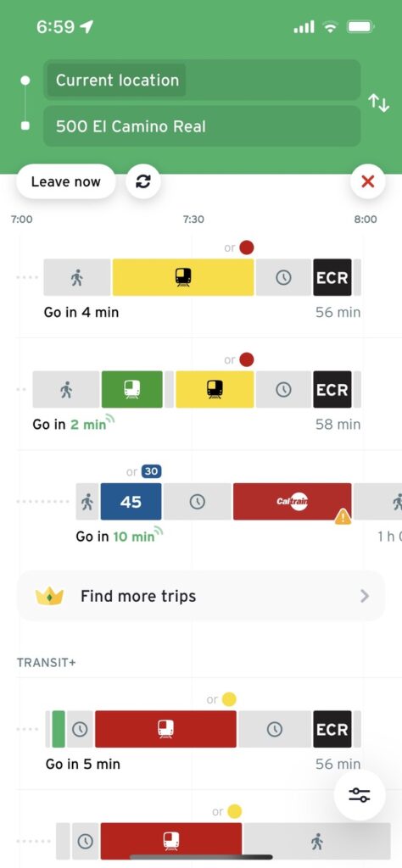
Task: Edit the 500 El Camino Real destination
Action: [202, 126]
